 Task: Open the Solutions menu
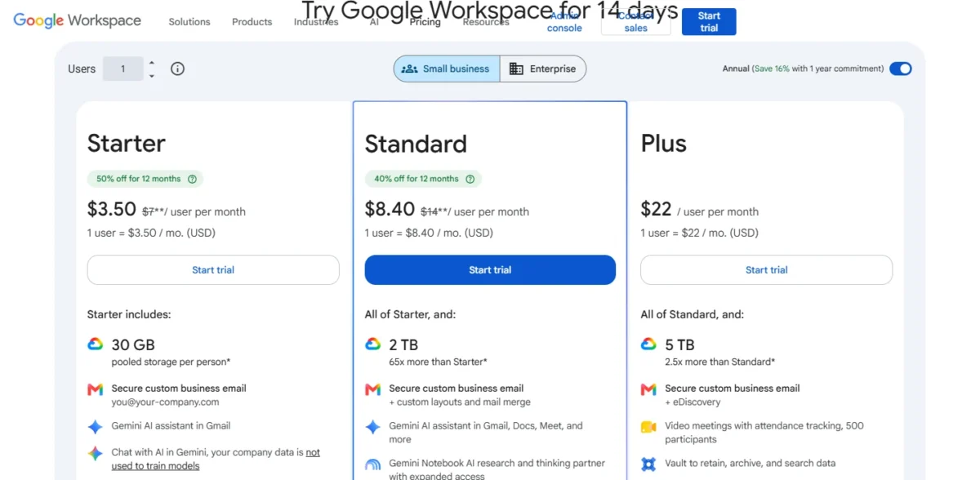189,22
